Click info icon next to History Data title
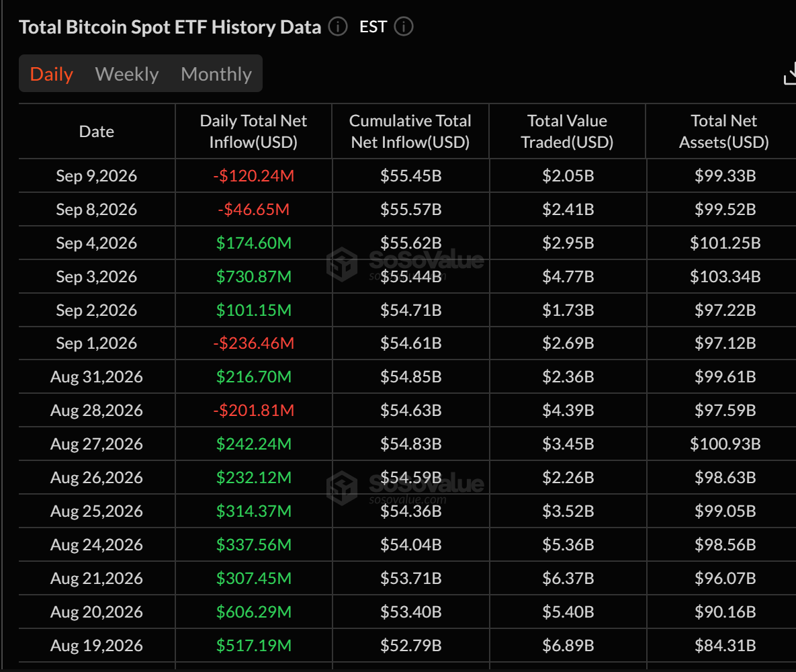This screenshot has width=796, height=672. point(338,26)
